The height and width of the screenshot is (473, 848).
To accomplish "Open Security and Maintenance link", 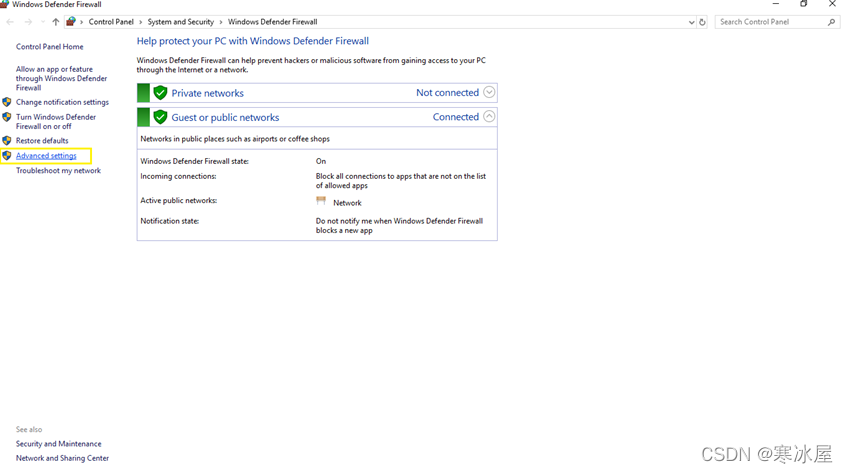I will click(58, 444).
